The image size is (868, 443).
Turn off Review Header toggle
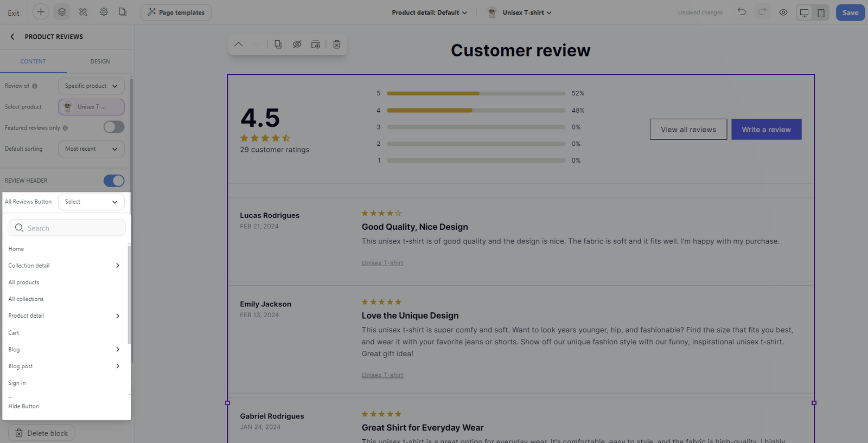click(x=114, y=181)
